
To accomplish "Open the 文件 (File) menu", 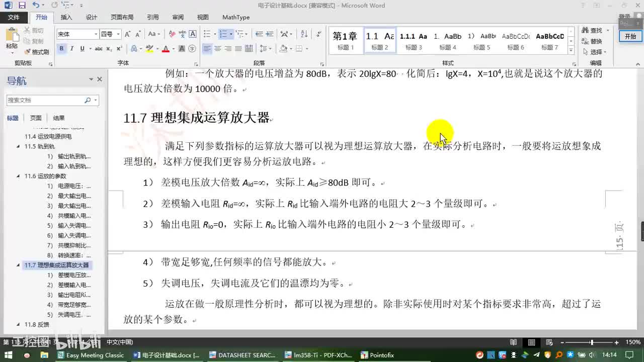I will point(14,17).
